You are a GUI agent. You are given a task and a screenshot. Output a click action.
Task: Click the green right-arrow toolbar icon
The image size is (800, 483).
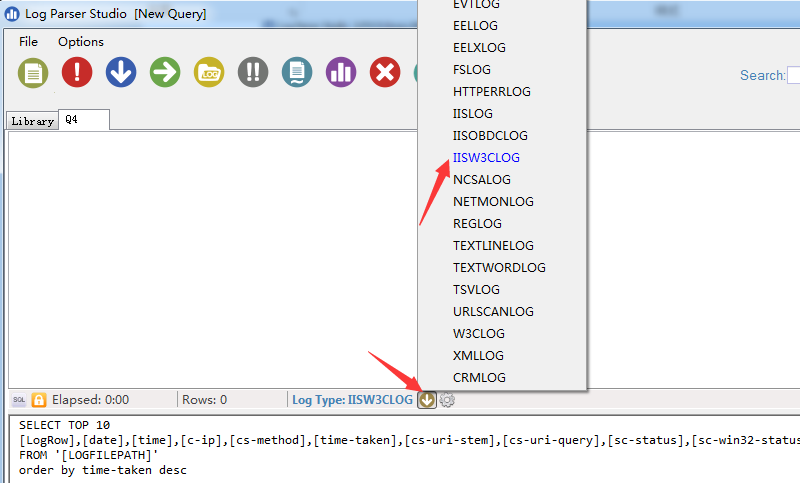(x=165, y=72)
